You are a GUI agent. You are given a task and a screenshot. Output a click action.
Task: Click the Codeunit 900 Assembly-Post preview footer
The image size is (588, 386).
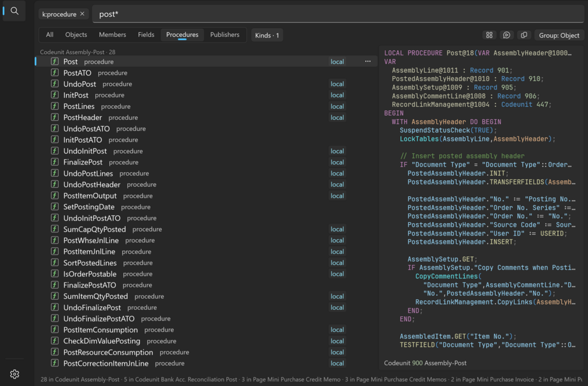425,363
